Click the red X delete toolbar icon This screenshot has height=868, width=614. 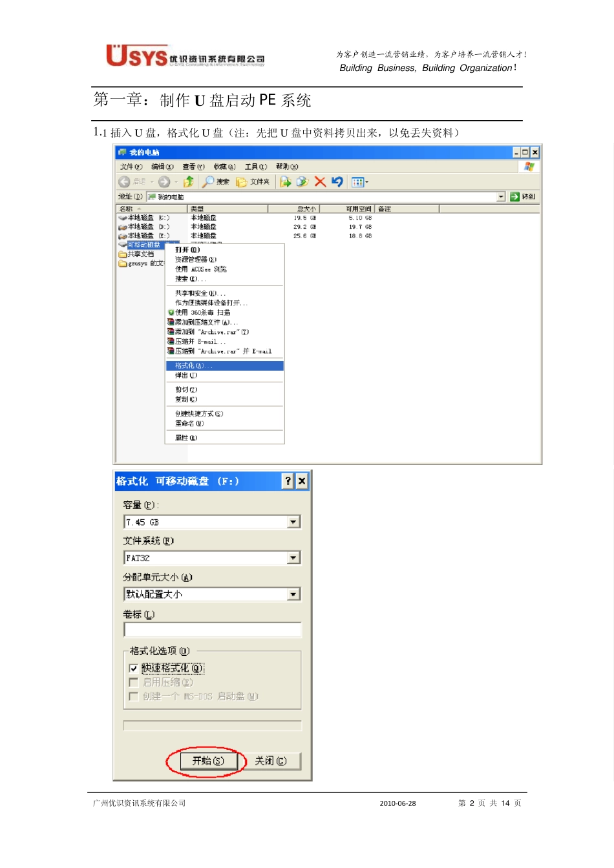pyautogui.click(x=320, y=182)
